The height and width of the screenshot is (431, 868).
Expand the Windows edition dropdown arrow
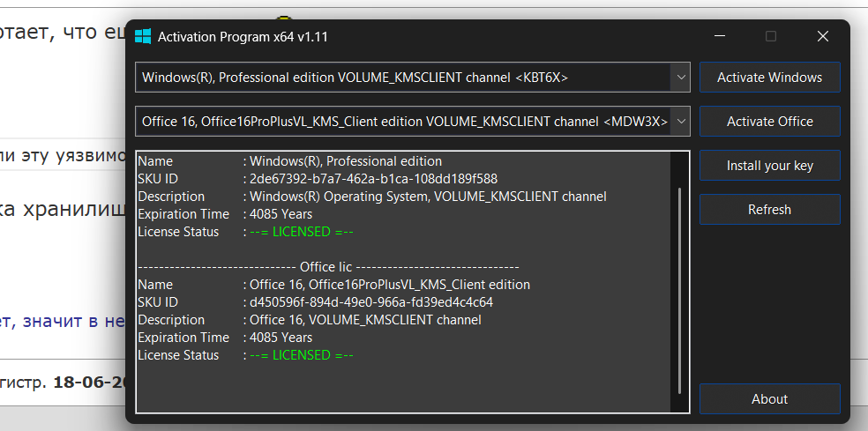click(680, 78)
